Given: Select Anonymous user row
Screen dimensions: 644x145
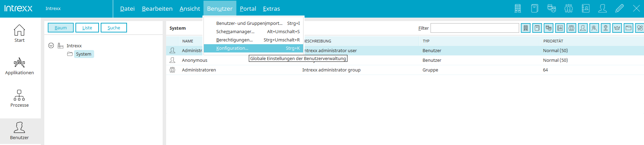Looking at the screenshot, I should coord(405,60).
